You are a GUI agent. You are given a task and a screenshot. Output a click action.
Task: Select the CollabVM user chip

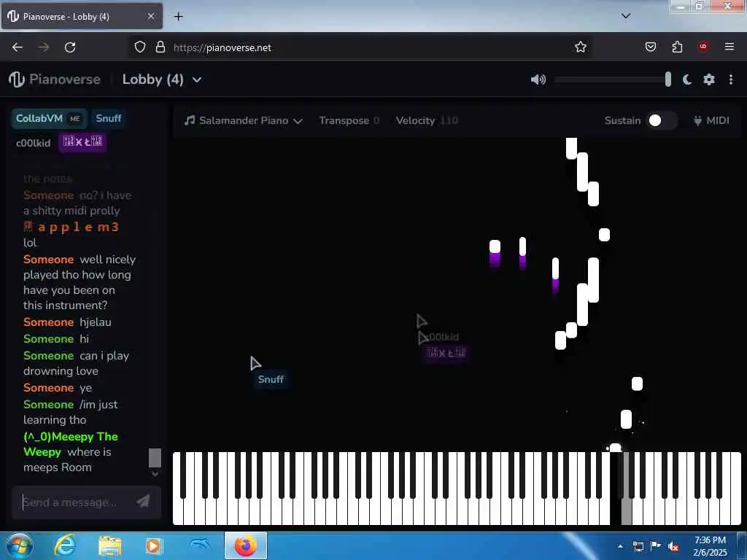(x=49, y=119)
